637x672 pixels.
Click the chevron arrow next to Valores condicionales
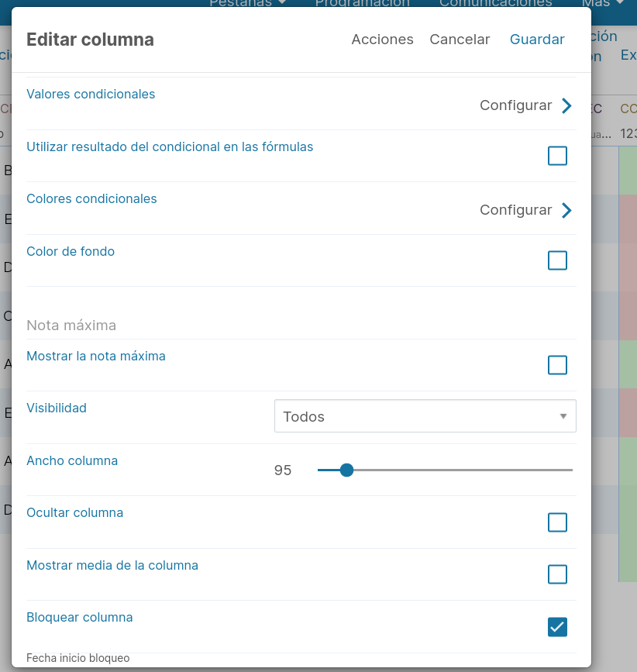pos(566,105)
